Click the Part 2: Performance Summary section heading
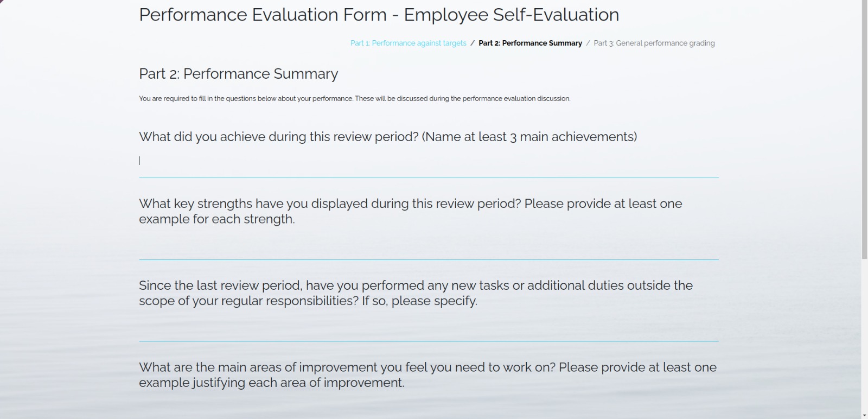The width and height of the screenshot is (868, 419). 238,74
